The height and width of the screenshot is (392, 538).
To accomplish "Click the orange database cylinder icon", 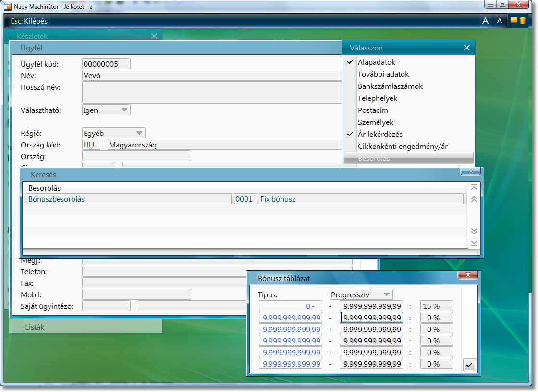I will (523, 21).
